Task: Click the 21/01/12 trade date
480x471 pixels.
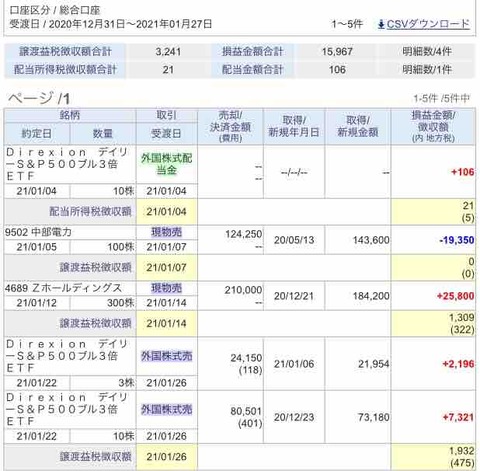Action: point(37,303)
